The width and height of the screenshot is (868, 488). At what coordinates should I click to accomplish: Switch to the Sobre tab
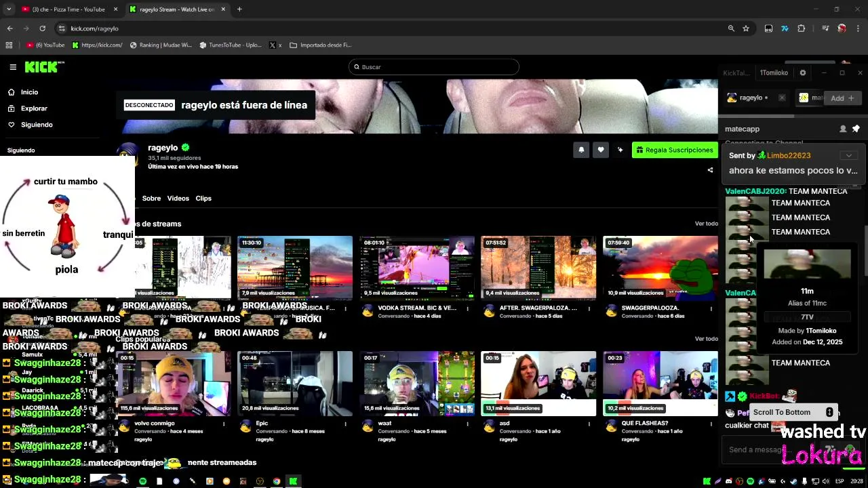pos(151,199)
